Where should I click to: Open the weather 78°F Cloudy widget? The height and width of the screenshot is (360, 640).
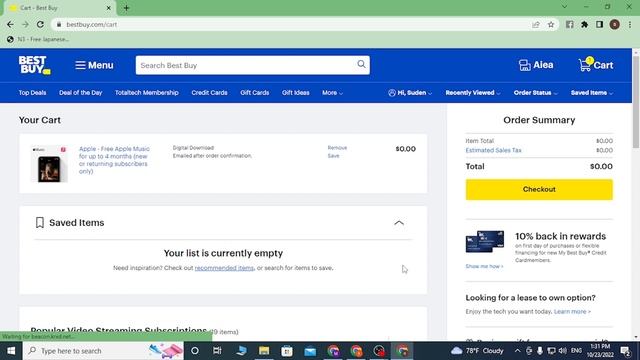tap(478, 351)
